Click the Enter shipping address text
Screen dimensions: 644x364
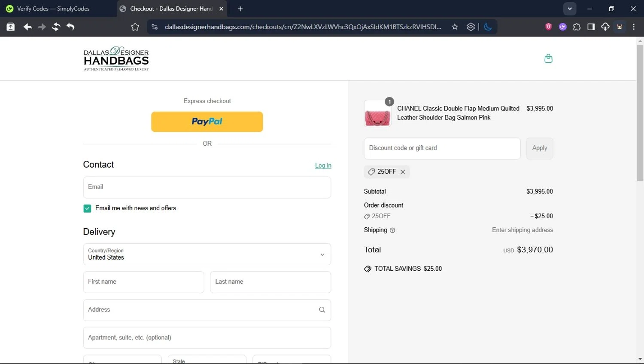[x=522, y=230]
